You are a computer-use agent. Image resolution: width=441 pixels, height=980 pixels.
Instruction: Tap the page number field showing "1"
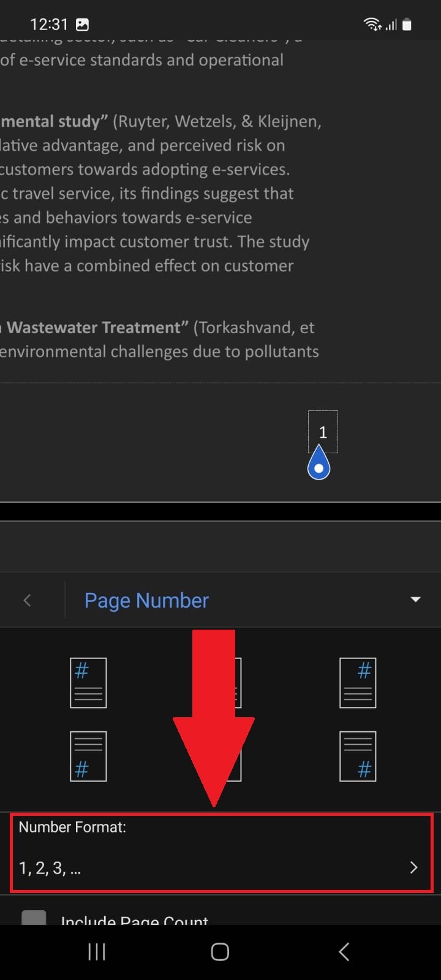[x=322, y=431]
